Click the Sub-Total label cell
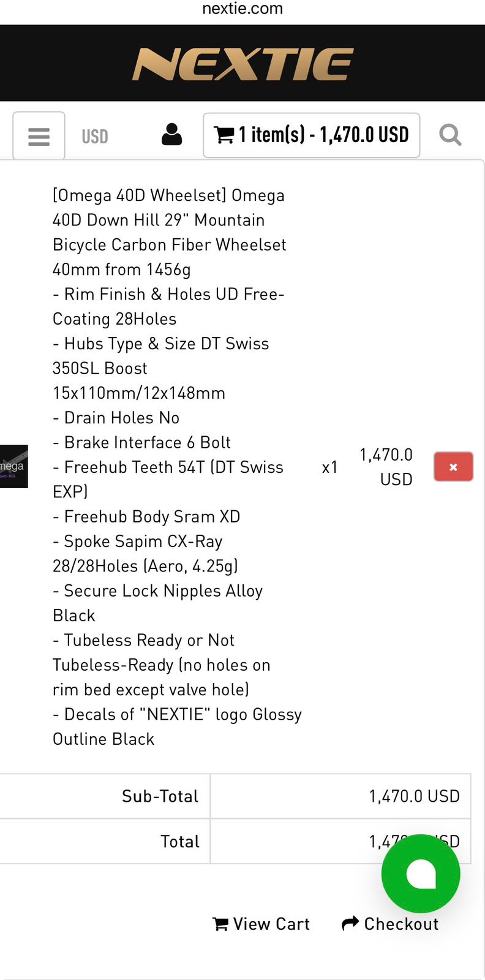This screenshot has height=980, width=485. tap(105, 796)
